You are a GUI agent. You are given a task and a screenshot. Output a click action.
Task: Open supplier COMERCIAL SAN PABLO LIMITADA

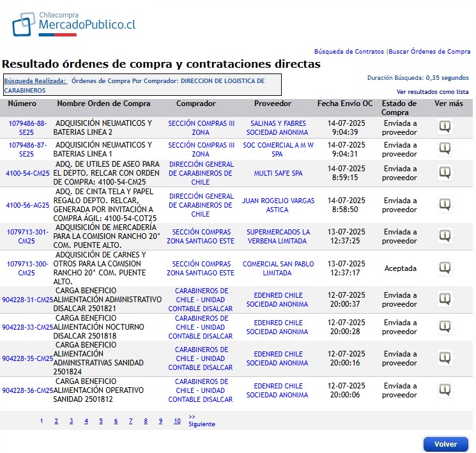click(278, 268)
